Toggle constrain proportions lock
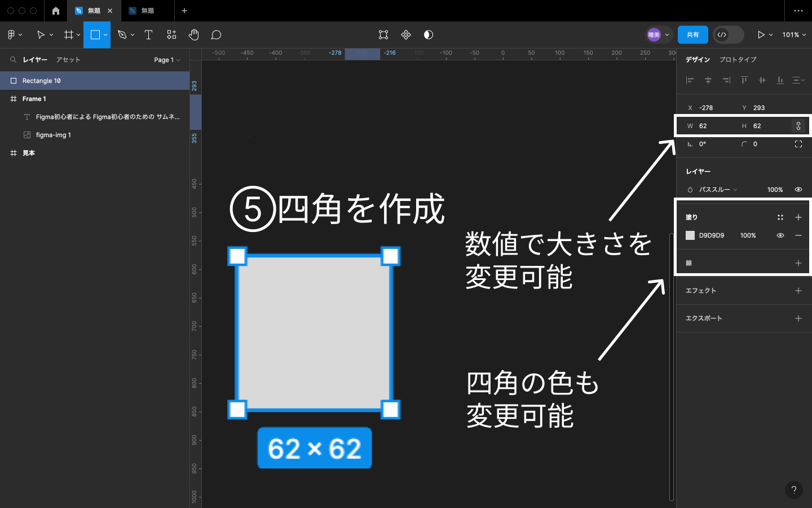The image size is (812, 508). coord(798,126)
